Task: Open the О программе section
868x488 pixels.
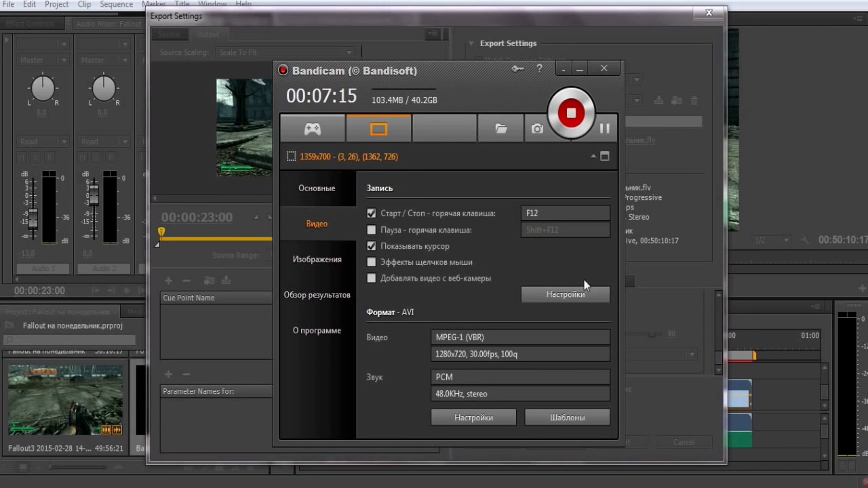Action: [x=317, y=331]
